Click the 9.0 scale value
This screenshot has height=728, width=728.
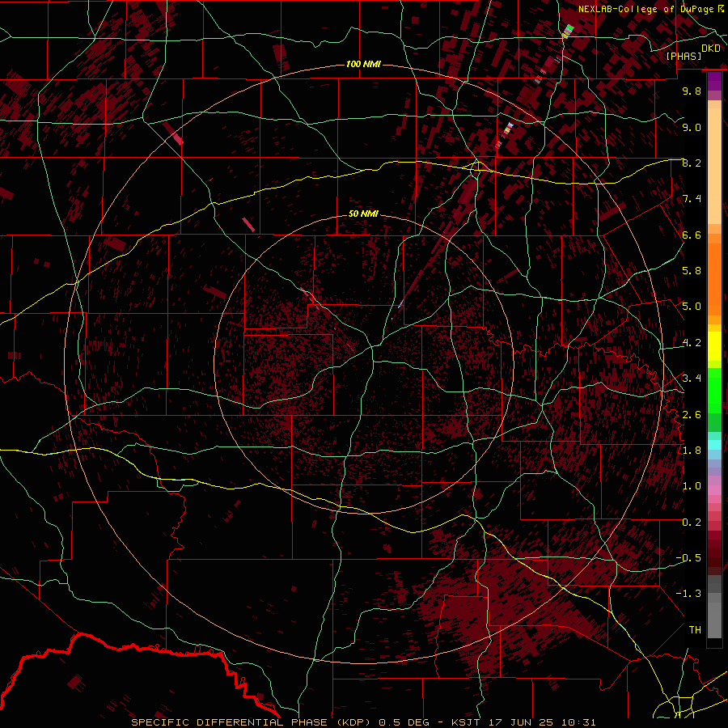pos(692,127)
